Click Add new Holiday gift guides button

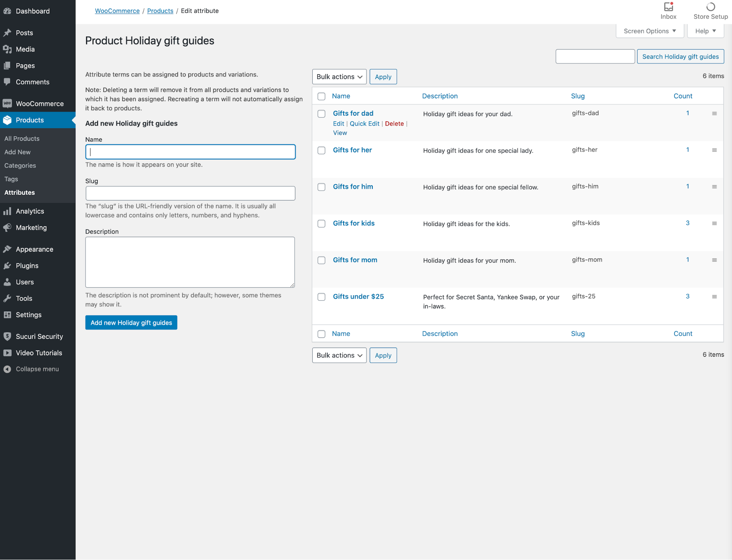tap(131, 322)
